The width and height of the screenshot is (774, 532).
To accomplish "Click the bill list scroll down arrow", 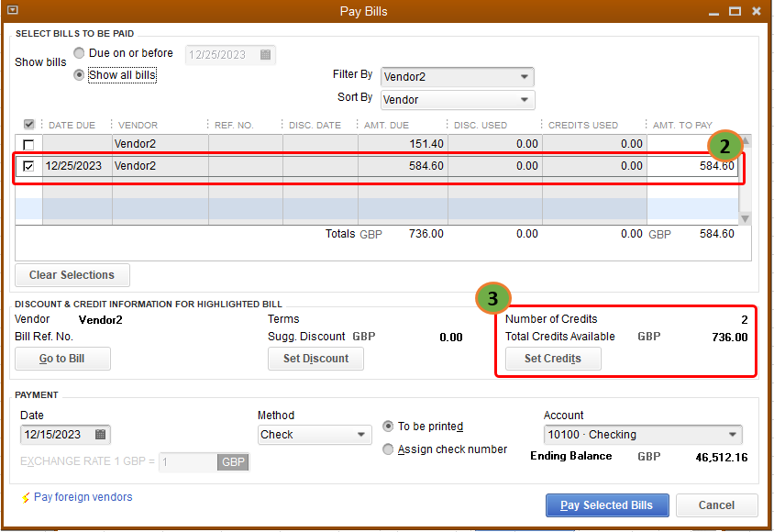I will pos(746,218).
